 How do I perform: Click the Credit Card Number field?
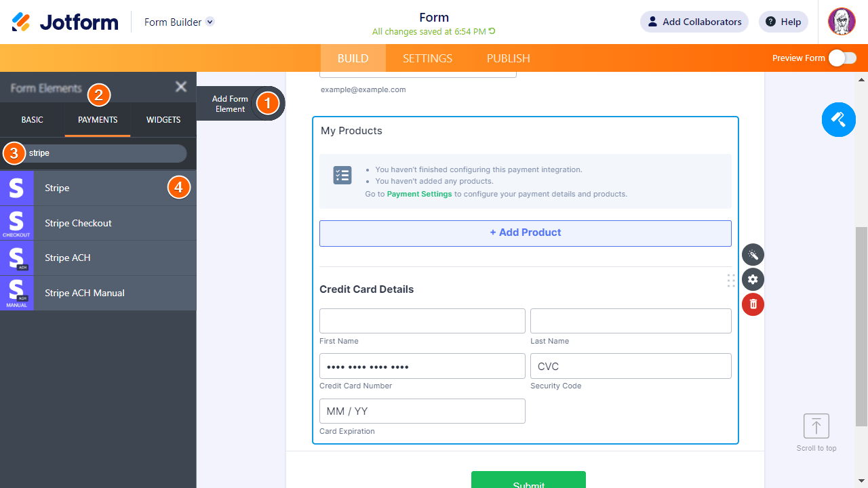click(422, 366)
